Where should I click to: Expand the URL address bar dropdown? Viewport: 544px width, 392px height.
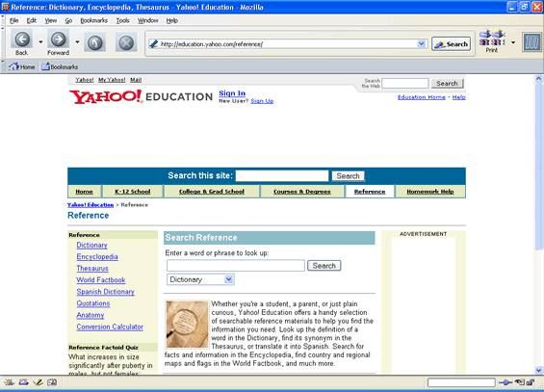(x=421, y=43)
